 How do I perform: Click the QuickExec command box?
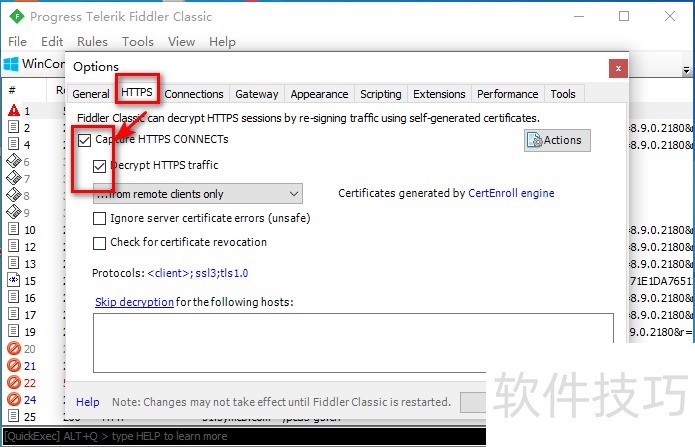(244, 436)
